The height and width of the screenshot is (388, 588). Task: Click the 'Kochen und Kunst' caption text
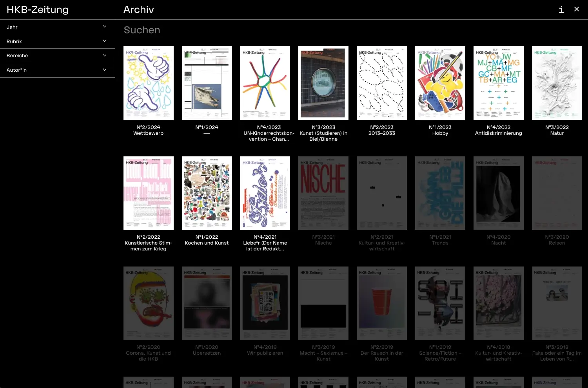[207, 243]
